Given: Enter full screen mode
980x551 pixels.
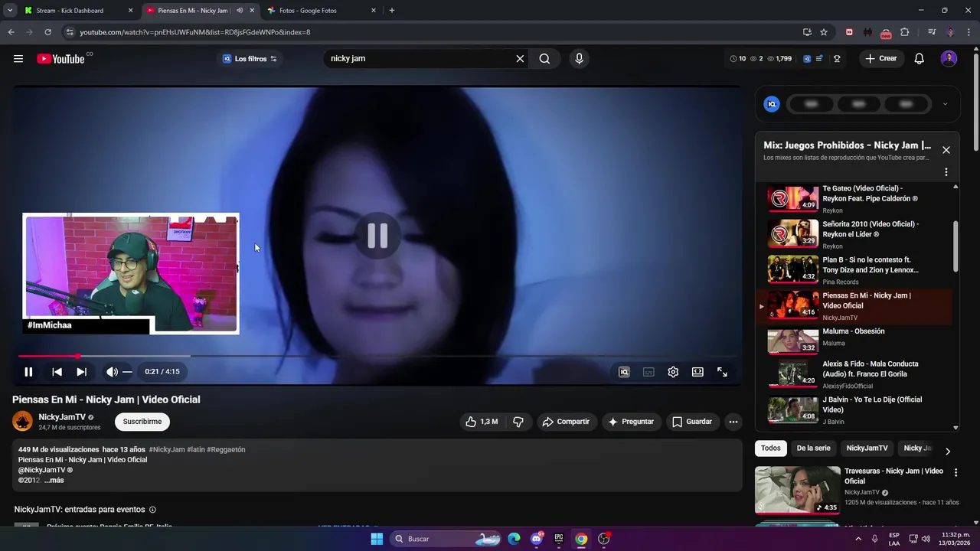Looking at the screenshot, I should point(722,372).
